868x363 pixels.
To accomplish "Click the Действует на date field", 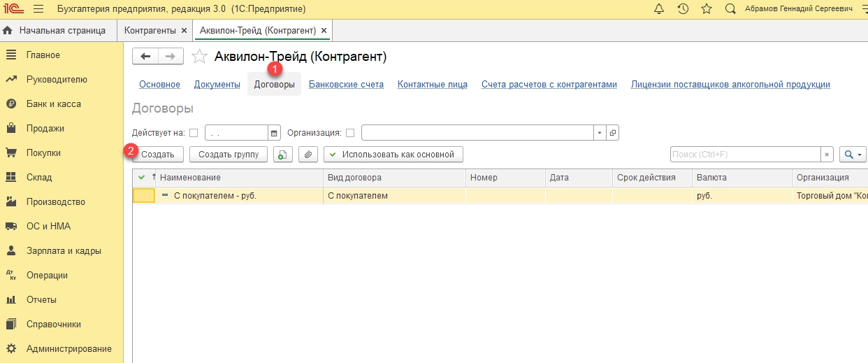I will pyautogui.click(x=236, y=133).
